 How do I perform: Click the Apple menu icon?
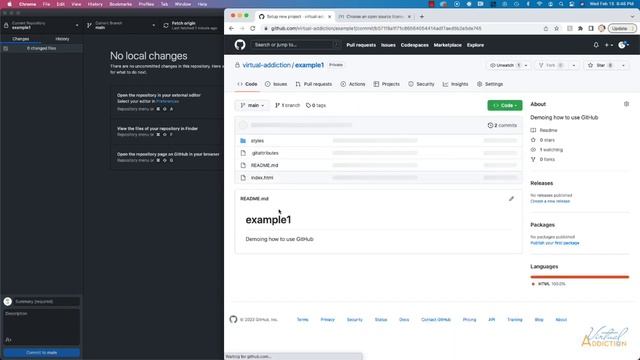click(x=9, y=4)
